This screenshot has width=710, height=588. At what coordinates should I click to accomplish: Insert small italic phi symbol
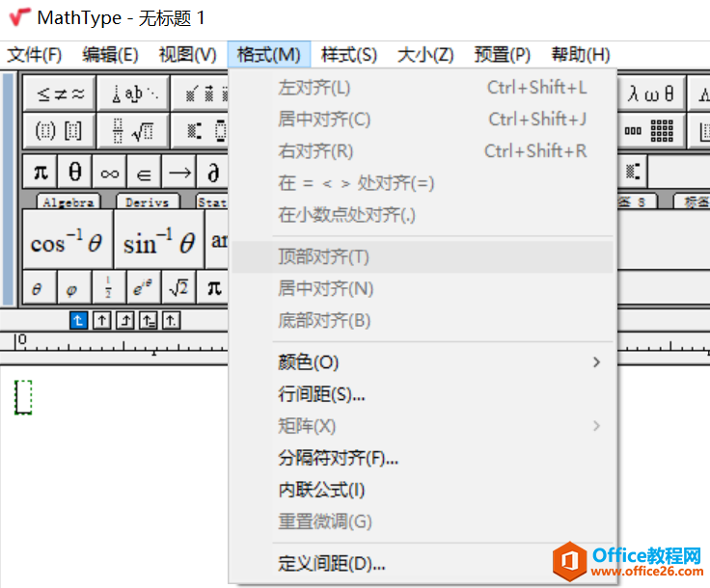(74, 287)
